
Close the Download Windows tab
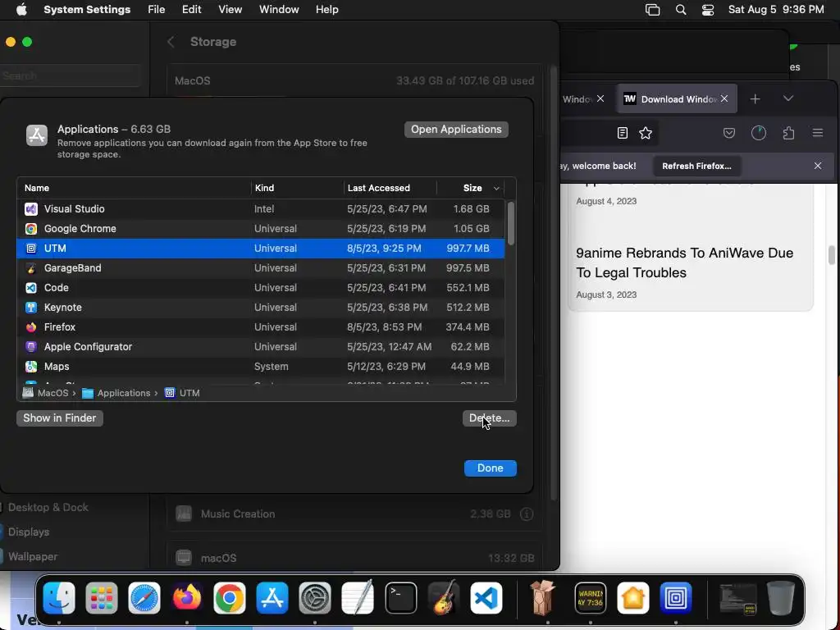724,98
